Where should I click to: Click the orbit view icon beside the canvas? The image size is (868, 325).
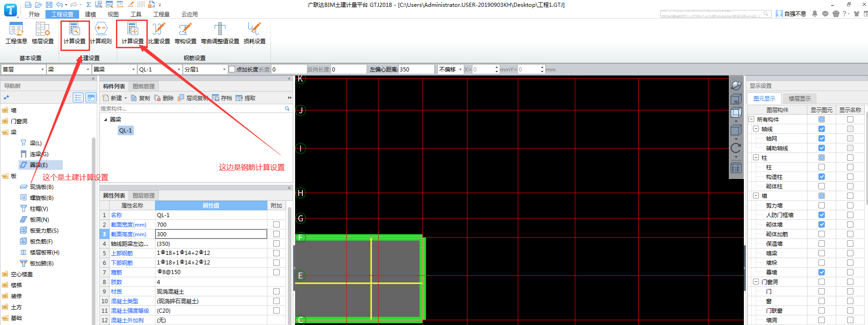736,85
